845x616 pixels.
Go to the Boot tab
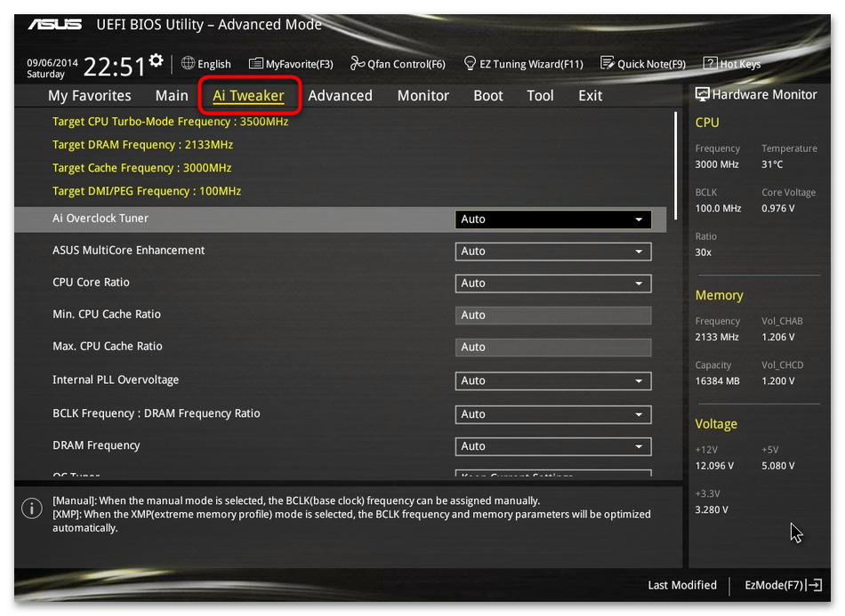point(487,96)
